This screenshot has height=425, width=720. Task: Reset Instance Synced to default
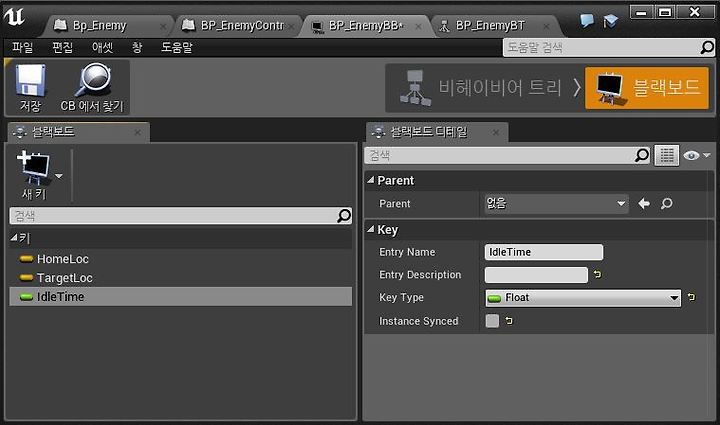509,320
